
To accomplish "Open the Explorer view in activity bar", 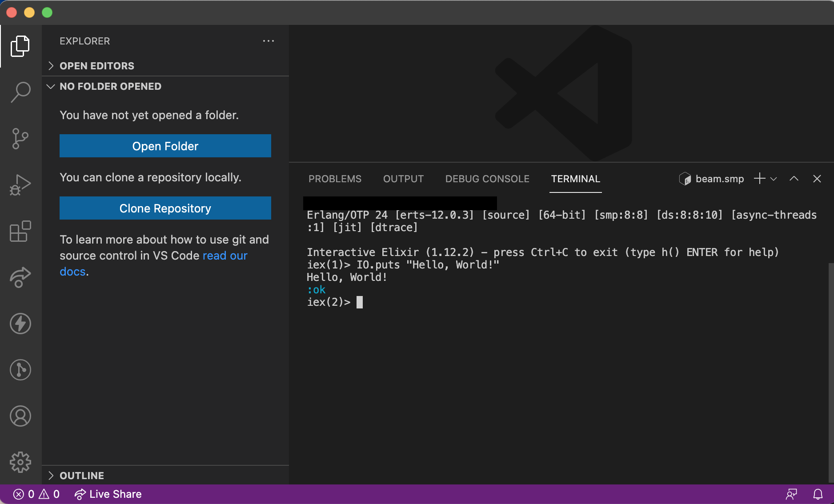I will click(x=20, y=46).
